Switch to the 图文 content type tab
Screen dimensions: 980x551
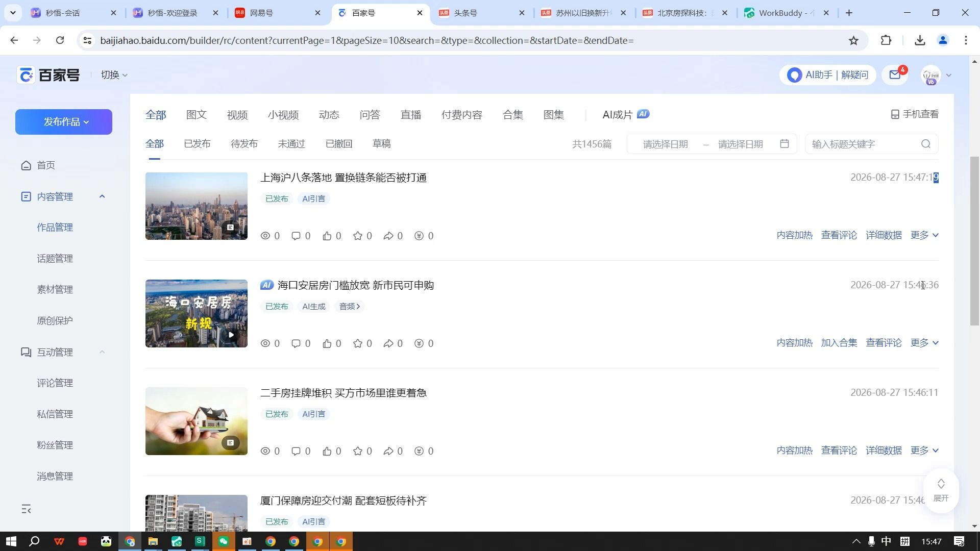point(197,115)
